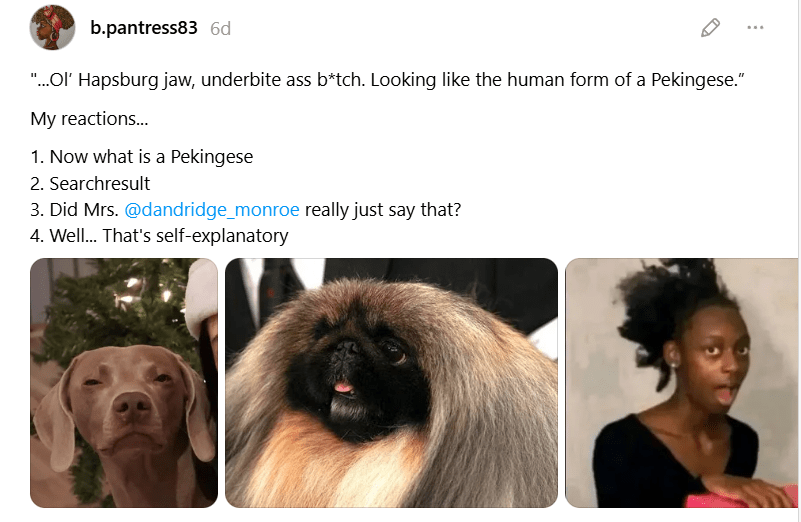
Task: Click the word "Pekingese." ending the quote
Action: tap(698, 80)
